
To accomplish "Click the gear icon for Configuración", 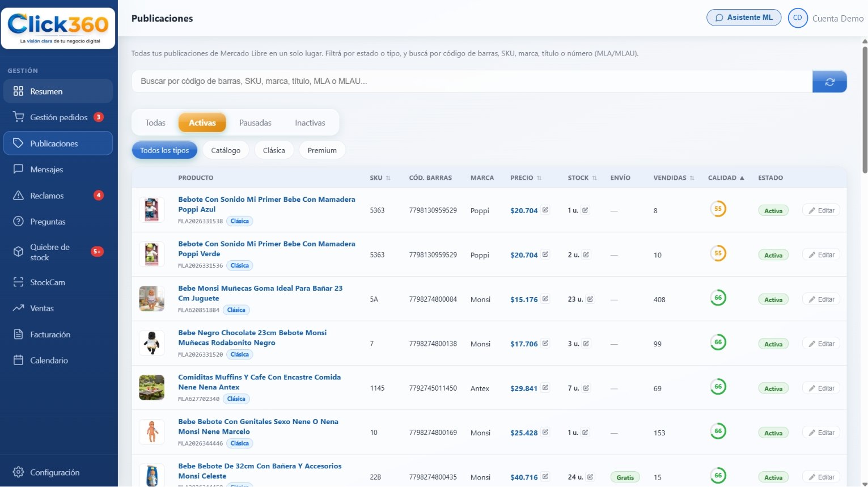I will tap(18, 472).
